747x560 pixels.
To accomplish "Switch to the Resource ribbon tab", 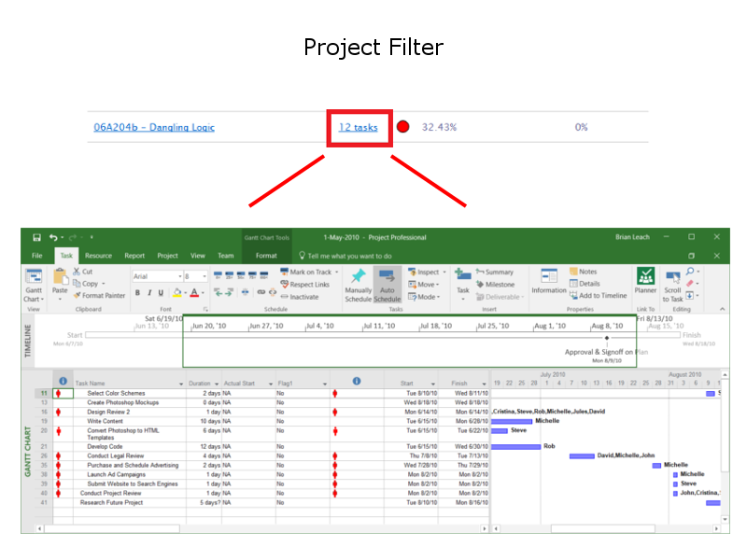I will pyautogui.click(x=98, y=256).
